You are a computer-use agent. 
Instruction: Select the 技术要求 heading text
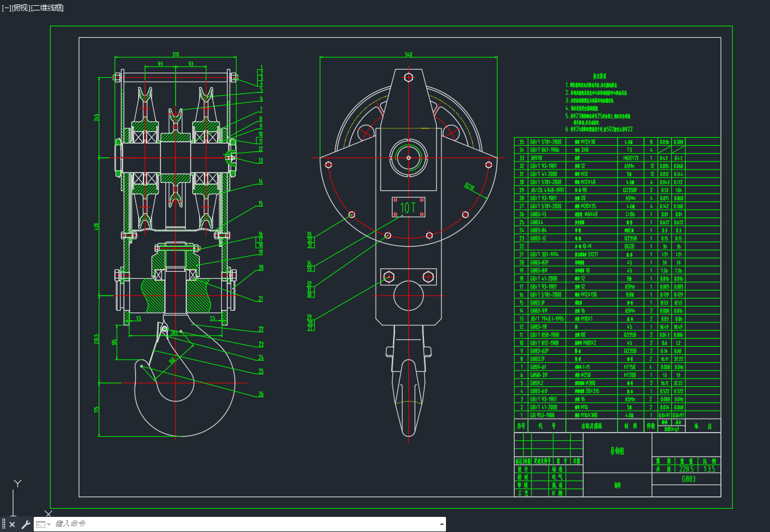coord(600,76)
